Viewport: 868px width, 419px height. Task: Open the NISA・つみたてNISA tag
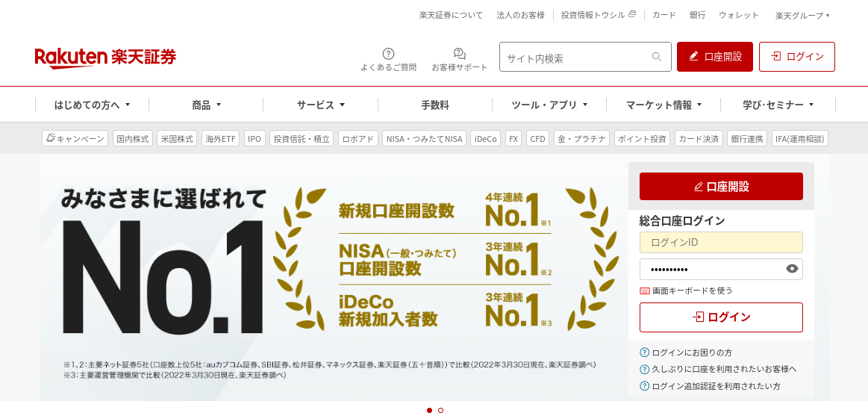425,139
